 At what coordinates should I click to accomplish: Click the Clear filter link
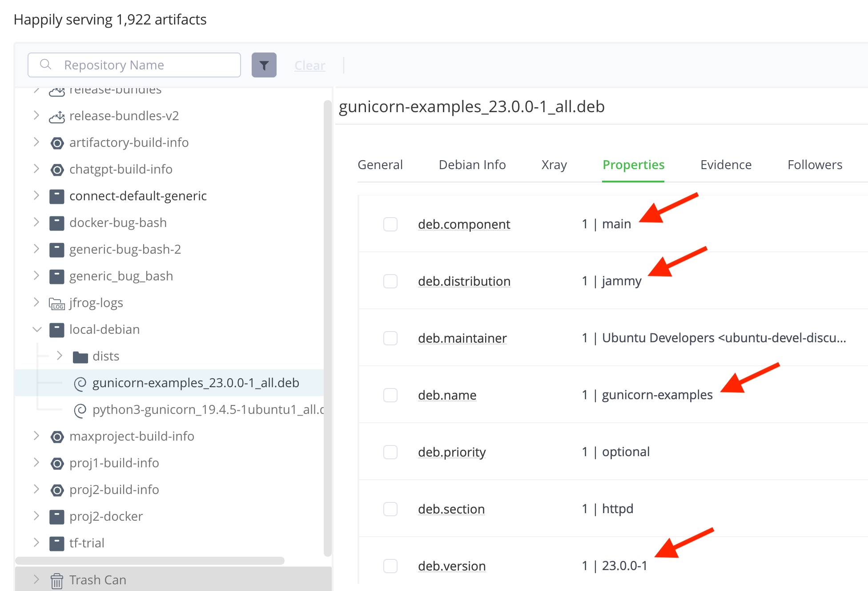coord(309,65)
